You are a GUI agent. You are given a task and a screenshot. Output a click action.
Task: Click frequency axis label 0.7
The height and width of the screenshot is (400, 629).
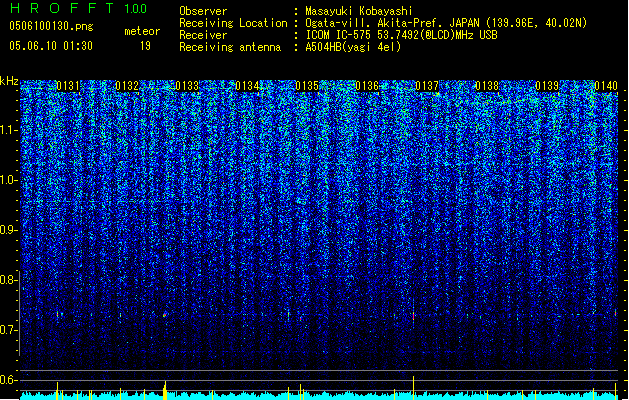click(x=8, y=330)
